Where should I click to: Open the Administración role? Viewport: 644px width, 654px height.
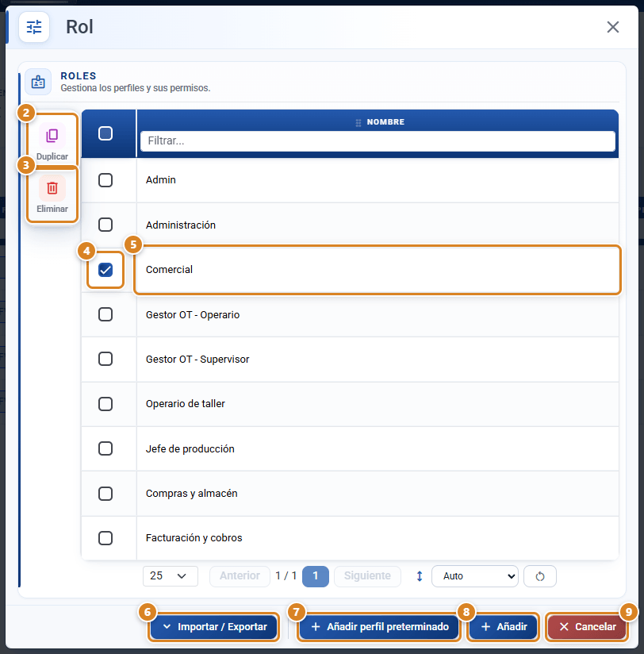[378, 225]
